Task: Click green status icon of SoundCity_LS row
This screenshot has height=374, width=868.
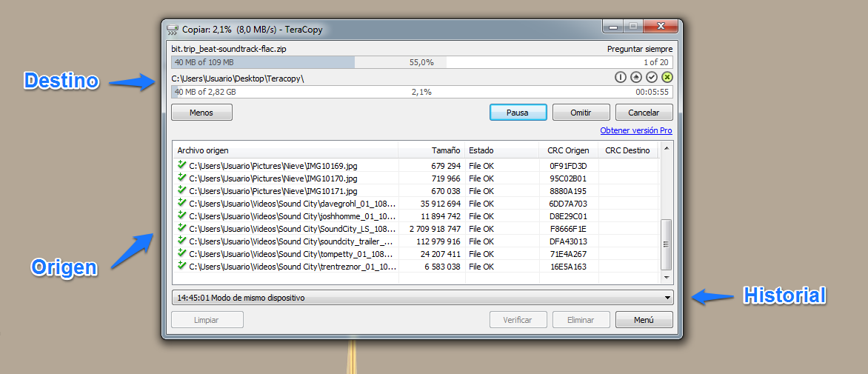Action: pos(181,228)
